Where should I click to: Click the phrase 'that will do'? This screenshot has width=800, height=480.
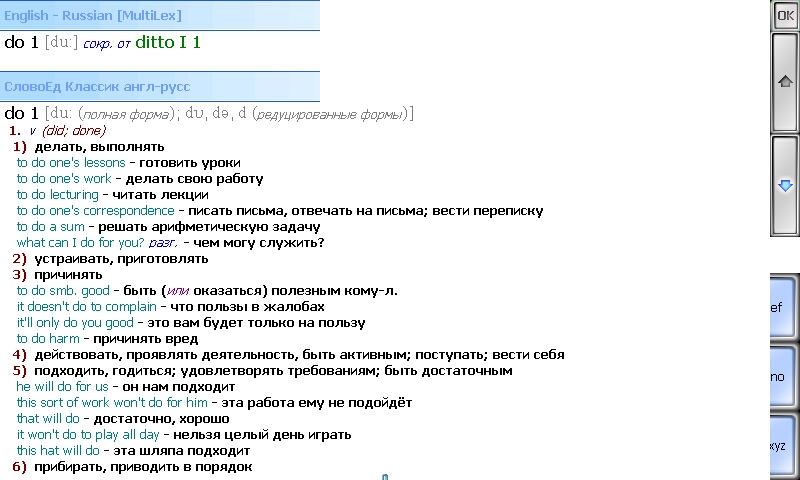(x=48, y=419)
